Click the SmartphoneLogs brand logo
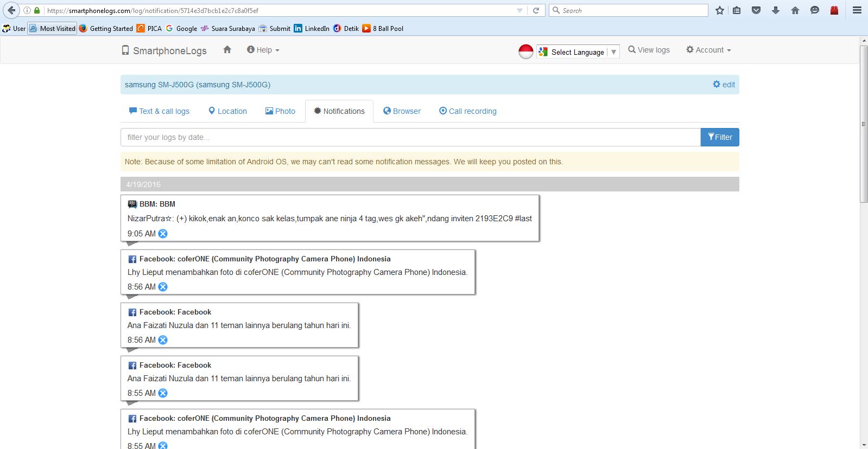Viewport: 868px width, 449px height. point(164,50)
